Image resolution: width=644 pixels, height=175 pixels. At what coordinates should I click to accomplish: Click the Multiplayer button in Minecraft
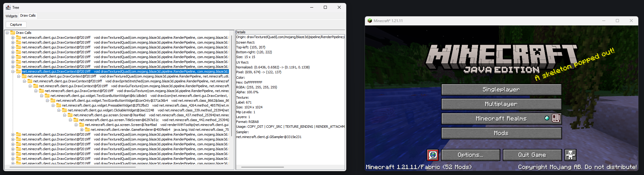tap(501, 104)
